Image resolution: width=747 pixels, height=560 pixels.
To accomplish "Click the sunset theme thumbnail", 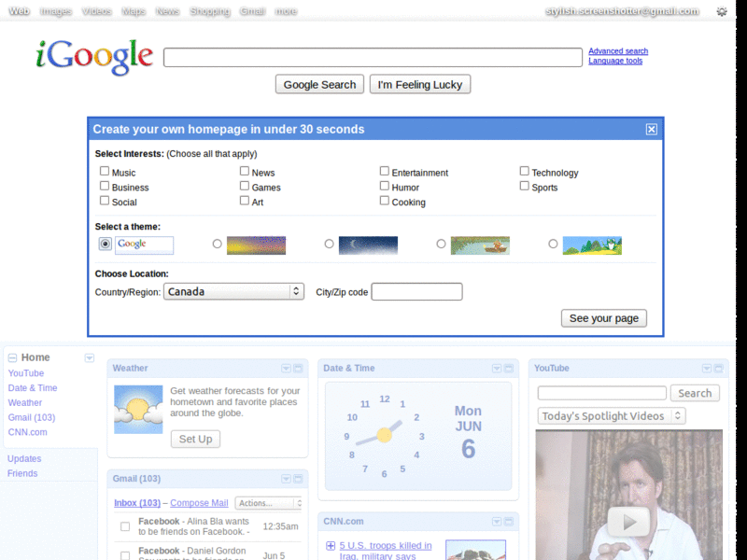I will (x=256, y=245).
